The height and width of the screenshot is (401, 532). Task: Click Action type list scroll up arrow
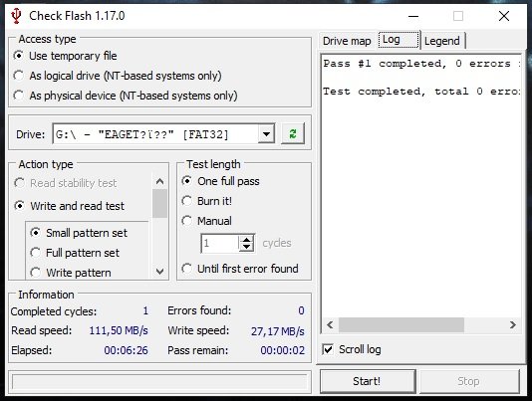click(159, 182)
